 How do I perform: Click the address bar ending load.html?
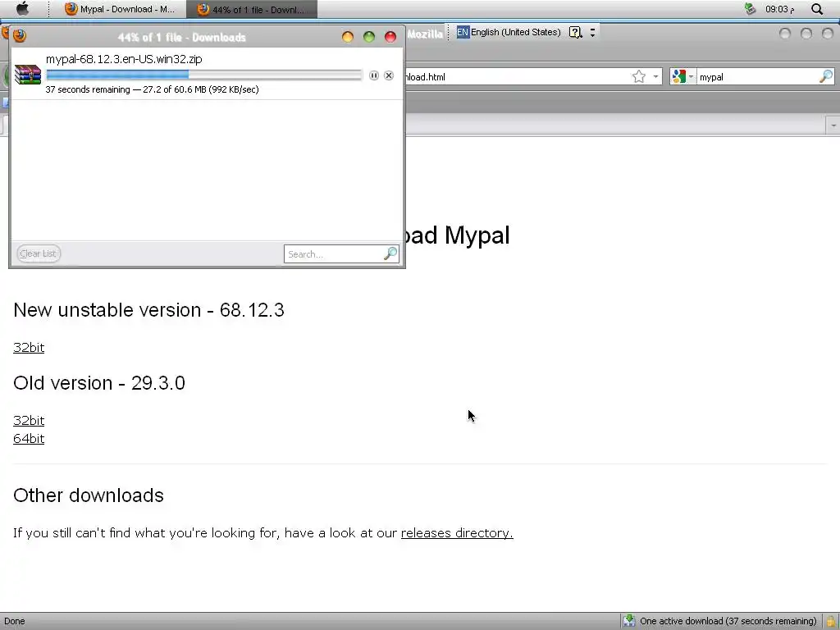pos(517,77)
